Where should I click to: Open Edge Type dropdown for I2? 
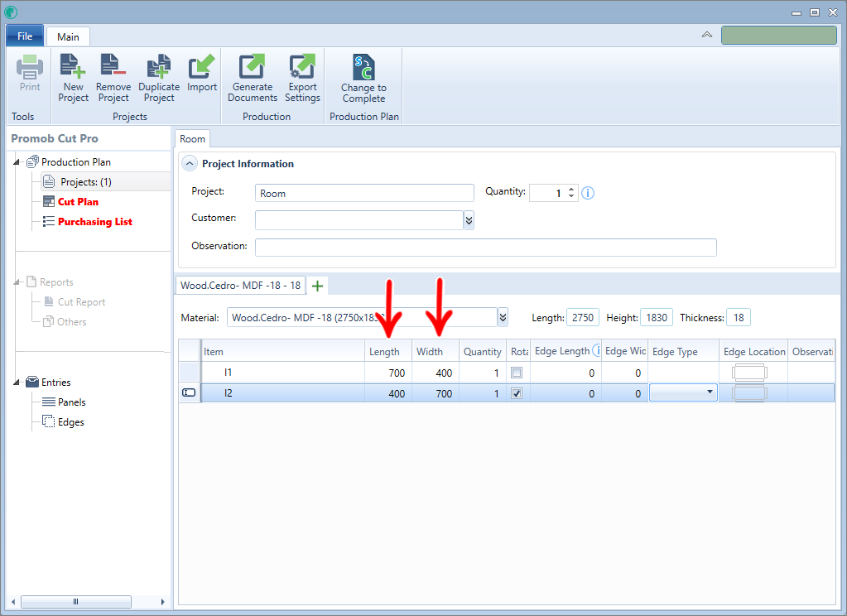[710, 392]
